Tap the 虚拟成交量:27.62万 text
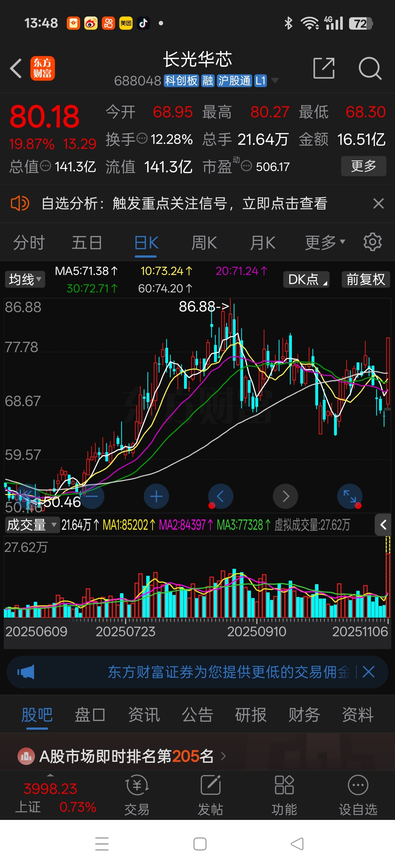The height and width of the screenshot is (868, 395). click(x=312, y=525)
